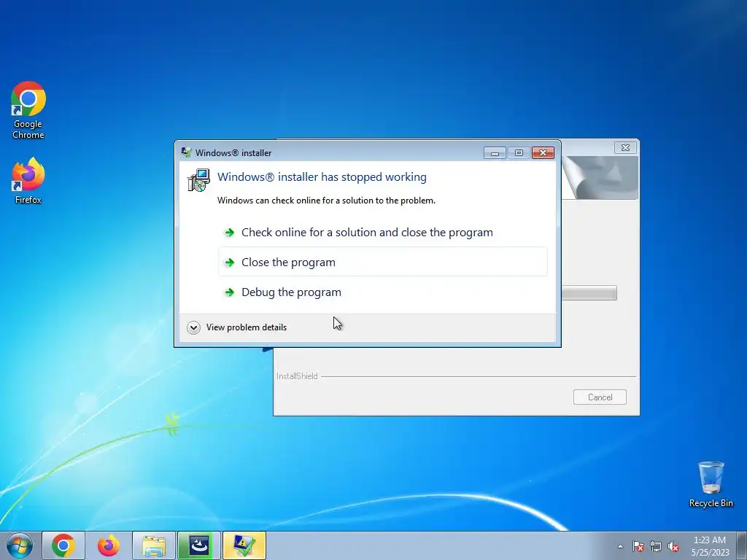Click the Windows installer title bar icon
The height and width of the screenshot is (560, 747).
pos(186,152)
